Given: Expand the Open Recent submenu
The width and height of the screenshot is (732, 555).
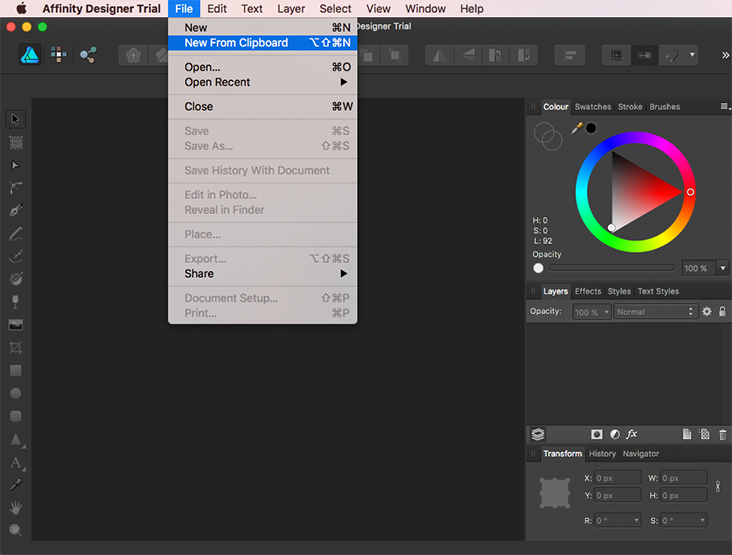Looking at the screenshot, I should pyautogui.click(x=262, y=82).
